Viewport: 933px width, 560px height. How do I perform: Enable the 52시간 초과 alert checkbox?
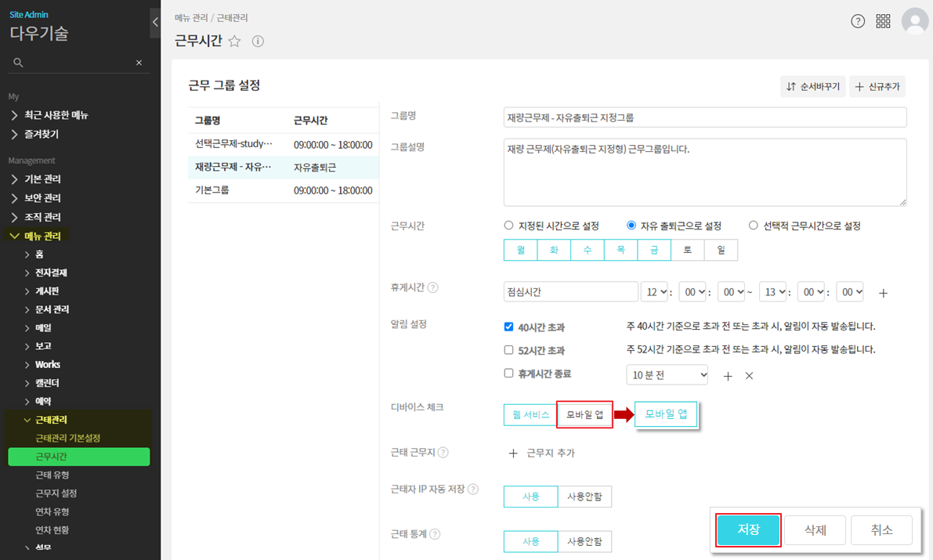(x=509, y=350)
